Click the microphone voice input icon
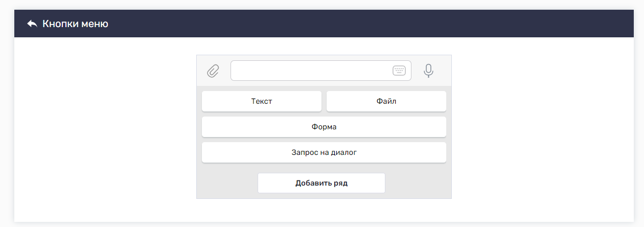Screen dimensions: 644x227 [x=429, y=71]
